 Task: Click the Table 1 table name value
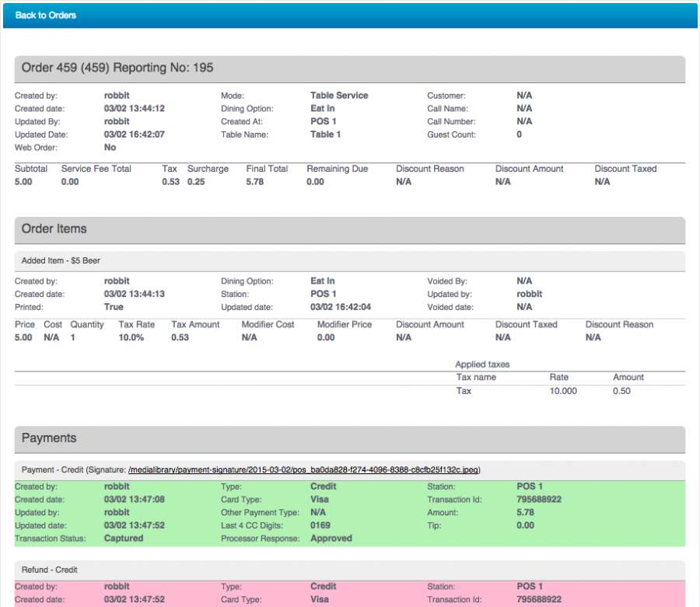tap(326, 134)
